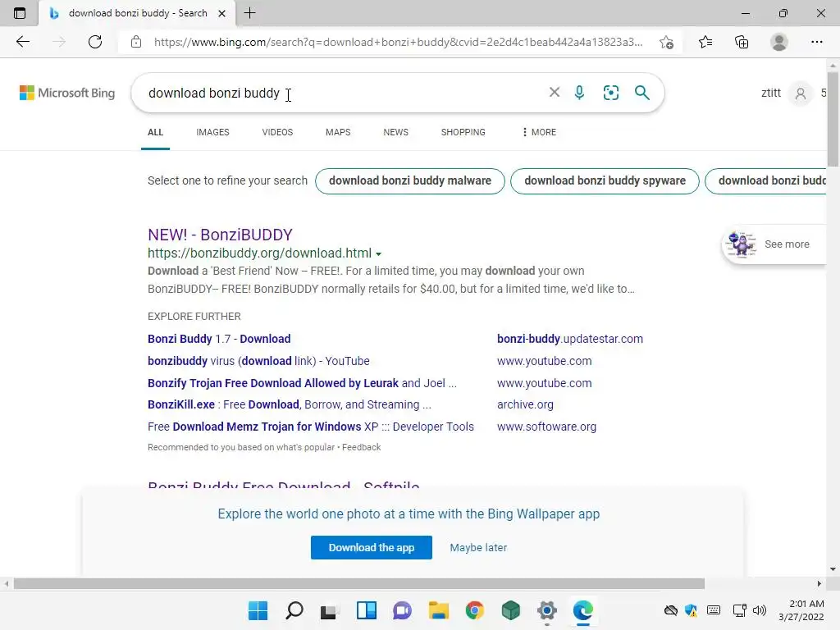The image size is (840, 630).
Task: Open the Edge tab actions menu icon
Action: [20, 13]
